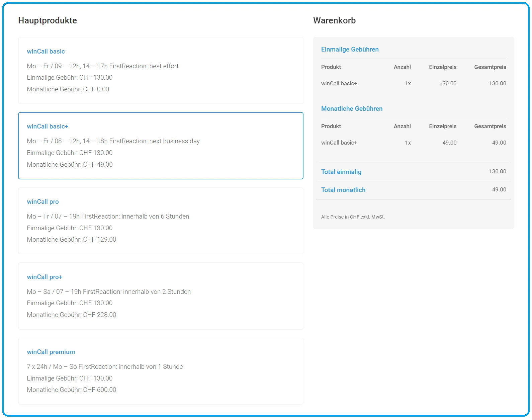This screenshot has height=420, width=532.
Task: Click the Einzelpreis value '49.00' in cart
Action: (449, 143)
